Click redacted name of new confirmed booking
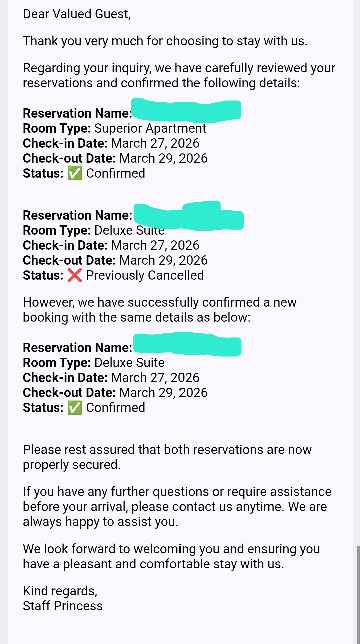Image resolution: width=360 pixels, height=644 pixels. (187, 345)
